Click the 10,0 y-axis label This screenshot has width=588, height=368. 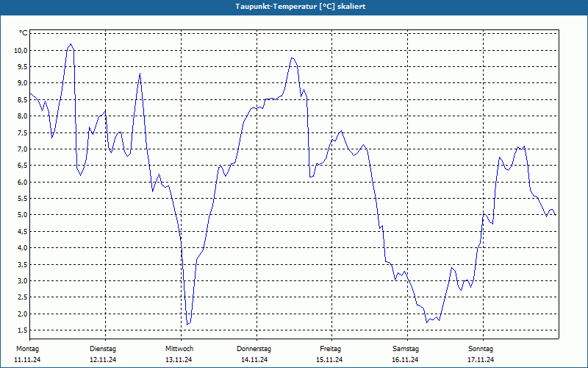click(20, 50)
